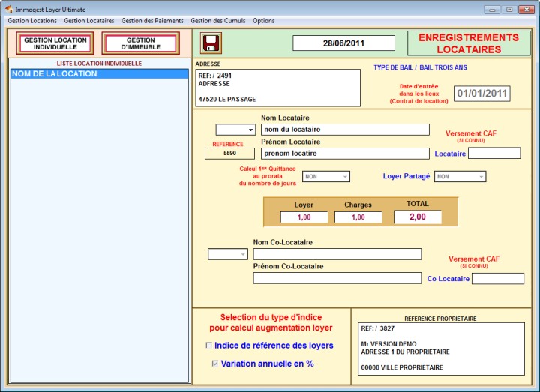
Task: Click the Loyer amount field
Action: point(304,217)
